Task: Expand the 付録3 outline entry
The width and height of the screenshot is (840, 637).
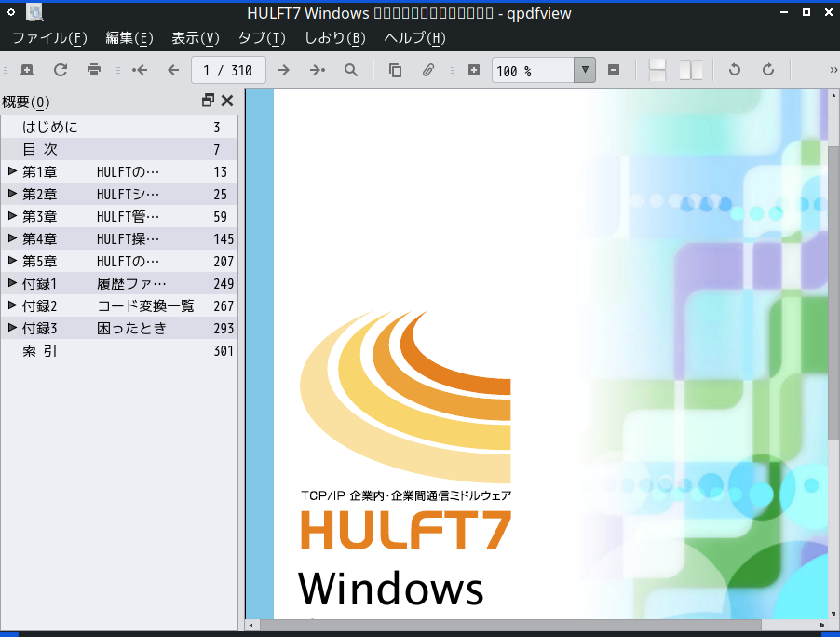Action: (x=12, y=328)
